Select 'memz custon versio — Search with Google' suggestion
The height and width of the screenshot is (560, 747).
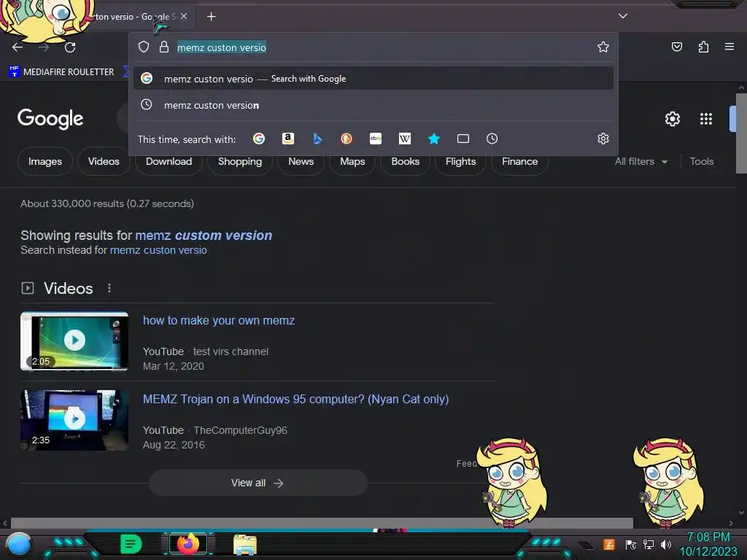pyautogui.click(x=373, y=79)
